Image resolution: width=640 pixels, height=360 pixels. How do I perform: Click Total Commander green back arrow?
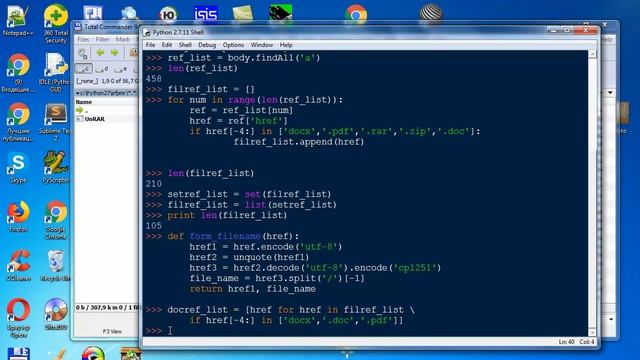(x=100, y=52)
